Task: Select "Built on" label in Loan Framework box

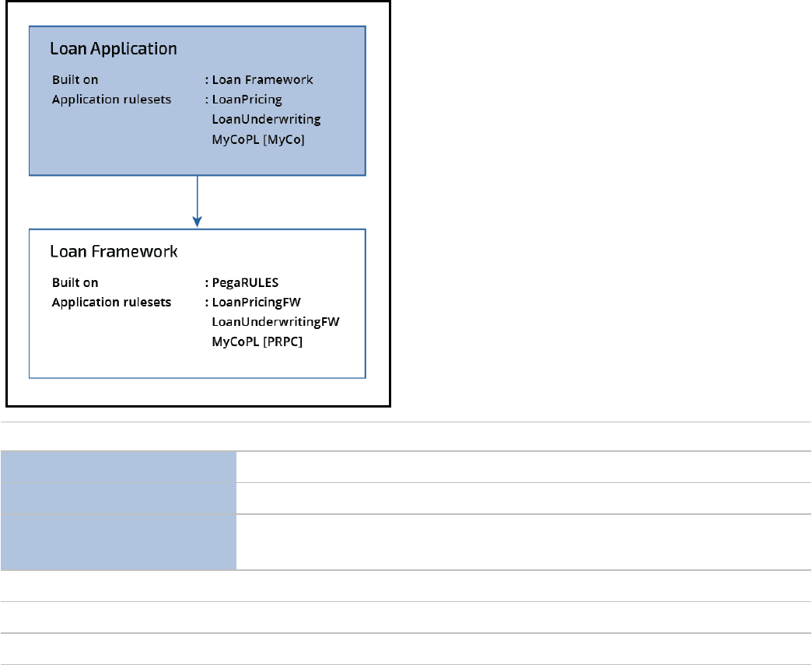Action: click(75, 283)
